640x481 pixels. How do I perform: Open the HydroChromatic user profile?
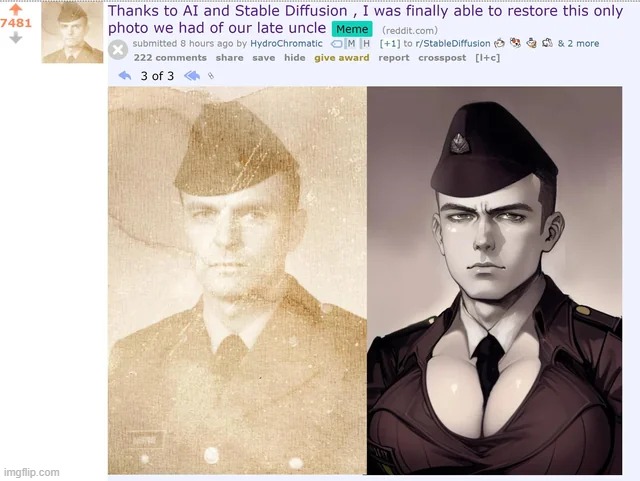[x=286, y=44]
